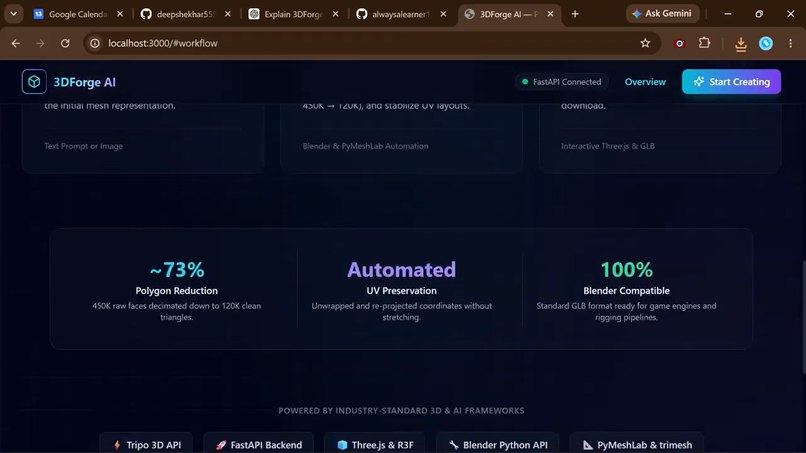Click the PyMeshLab & trimesh badge
The image size is (806, 453).
(x=636, y=444)
